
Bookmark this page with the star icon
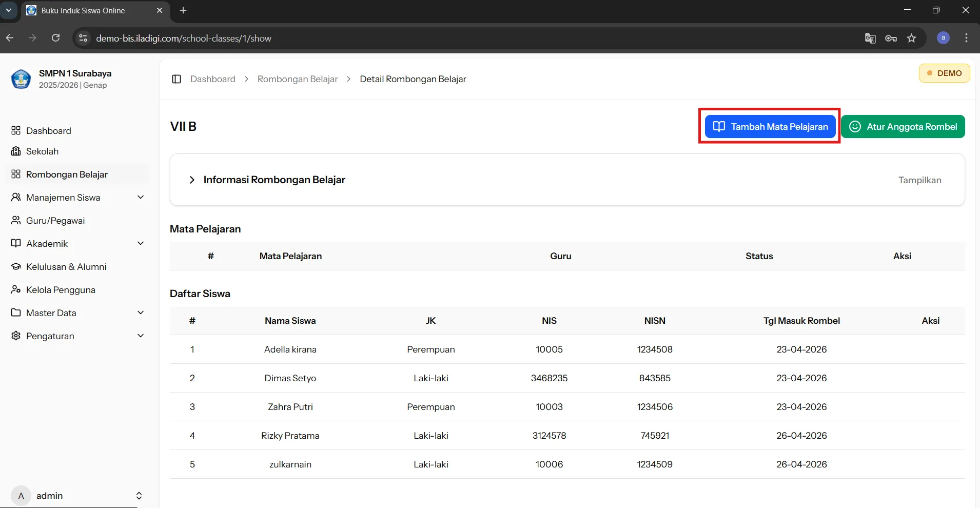point(912,38)
